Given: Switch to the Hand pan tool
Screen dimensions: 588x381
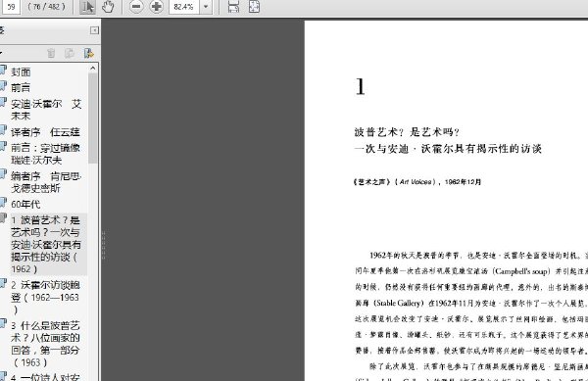Looking at the screenshot, I should [108, 7].
